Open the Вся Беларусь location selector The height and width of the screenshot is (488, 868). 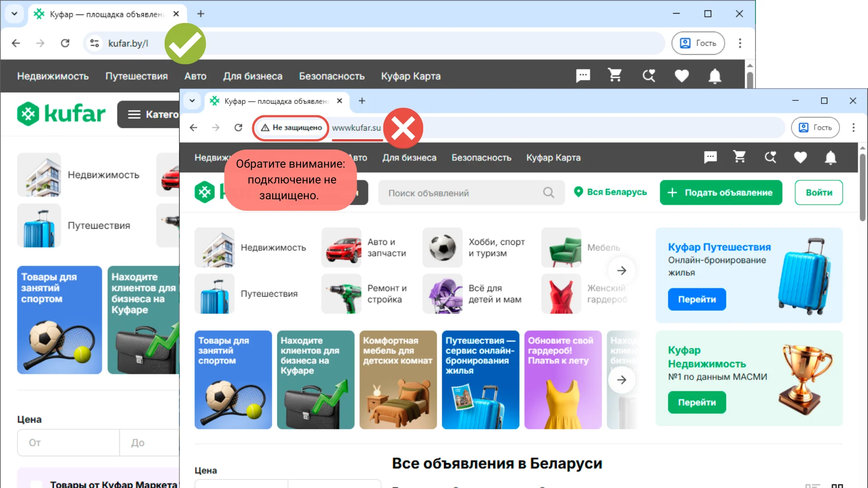[x=610, y=192]
